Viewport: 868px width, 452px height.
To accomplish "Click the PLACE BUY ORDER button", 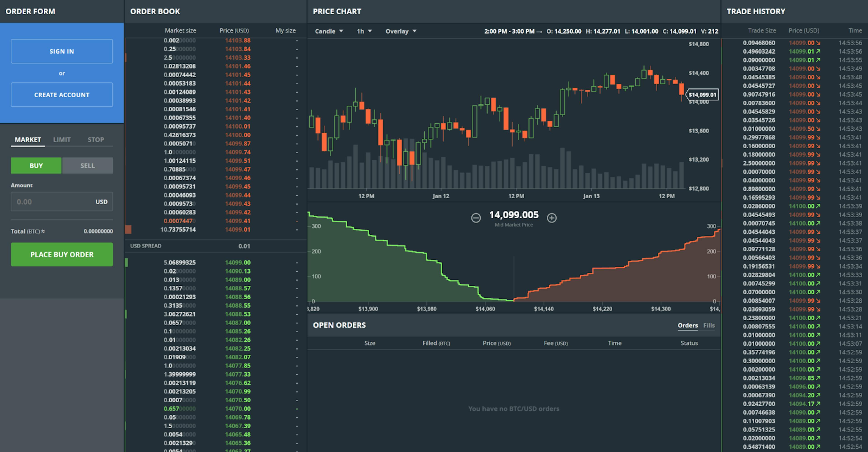I will pyautogui.click(x=62, y=254).
